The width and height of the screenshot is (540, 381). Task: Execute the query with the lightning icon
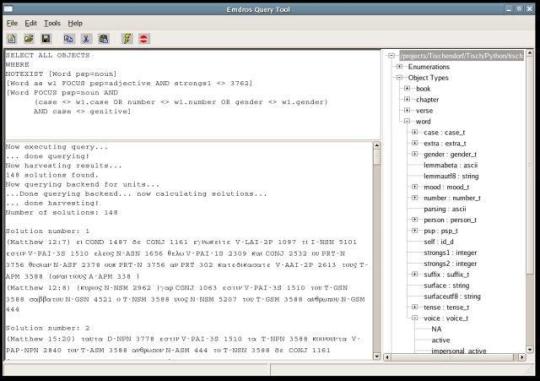(x=127, y=39)
